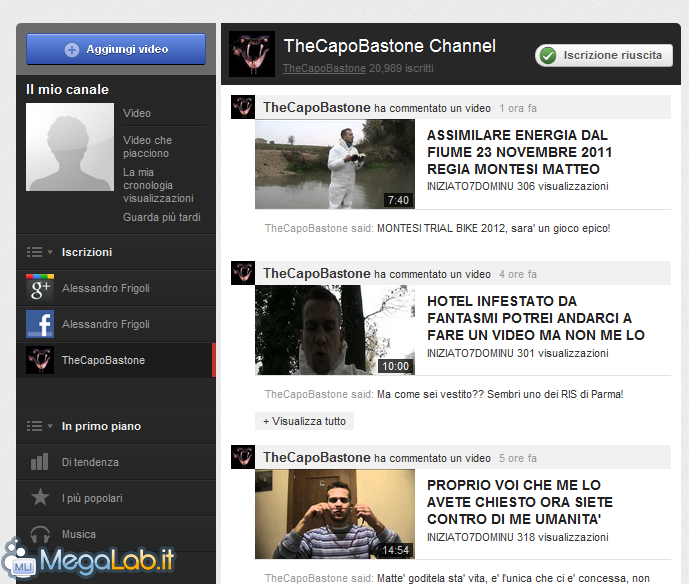Select Google+ Alessandro Frigoli subscription
Viewport: 689px width, 584px height.
[116, 288]
